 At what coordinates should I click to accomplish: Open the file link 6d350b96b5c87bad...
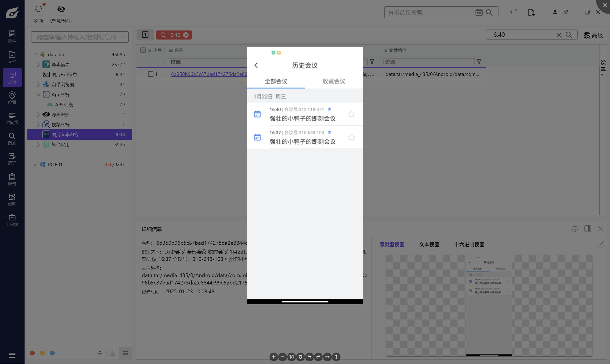pyautogui.click(x=209, y=74)
